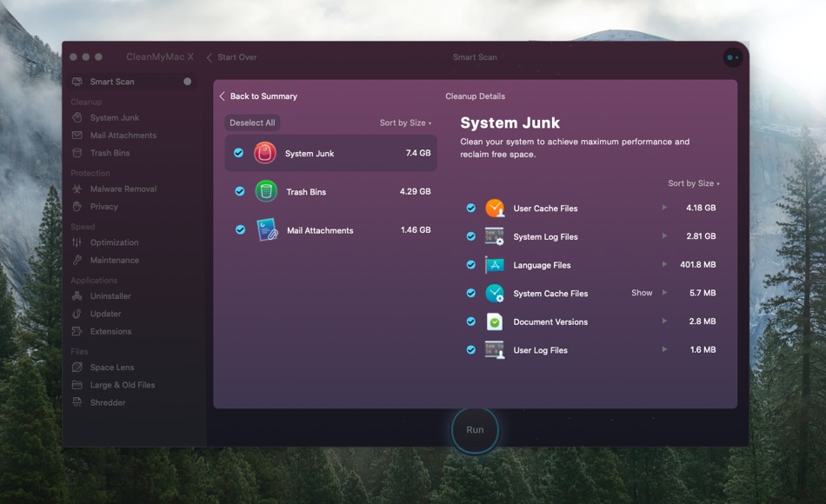Click the System Cache Files icon

click(495, 294)
